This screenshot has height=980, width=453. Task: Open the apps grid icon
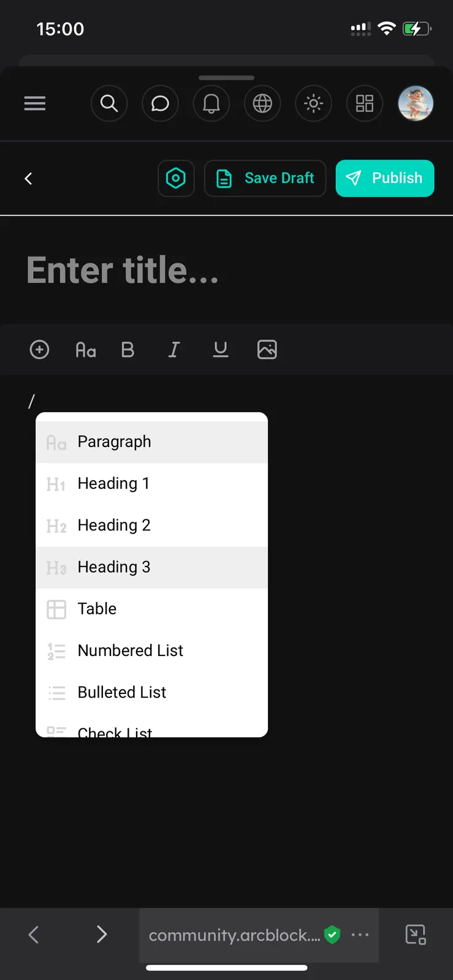tap(365, 104)
